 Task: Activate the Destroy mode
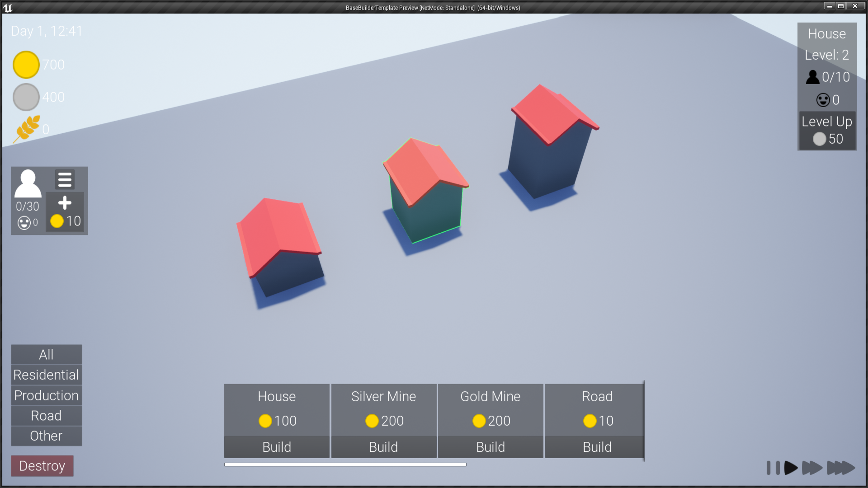(x=42, y=466)
